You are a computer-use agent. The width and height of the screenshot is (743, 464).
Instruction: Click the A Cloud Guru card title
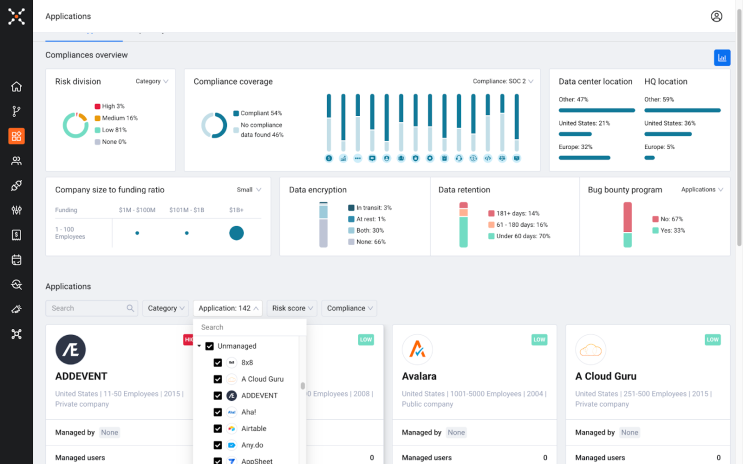point(606,377)
